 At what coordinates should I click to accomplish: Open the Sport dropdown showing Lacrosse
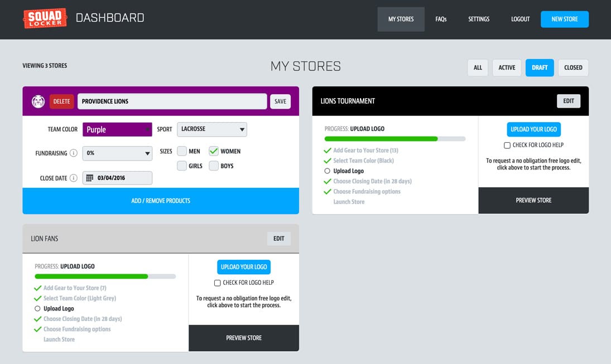212,129
